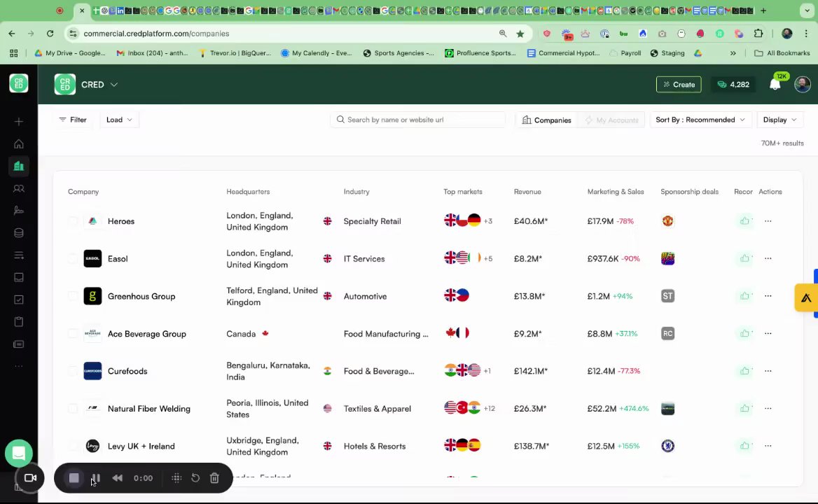818x504 pixels.
Task: Switch to the Companies tab
Action: pos(547,120)
